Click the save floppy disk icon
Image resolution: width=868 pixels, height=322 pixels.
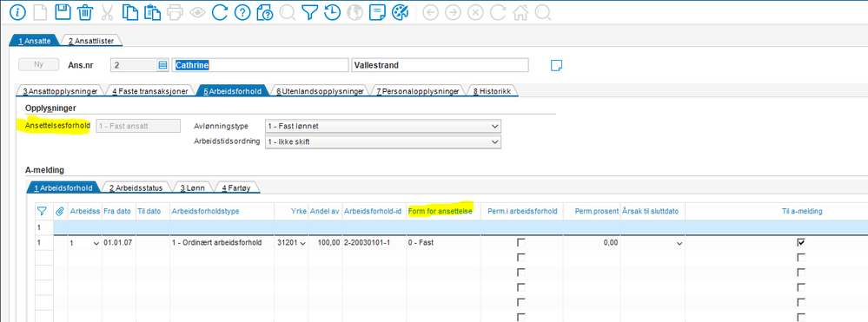click(x=63, y=12)
